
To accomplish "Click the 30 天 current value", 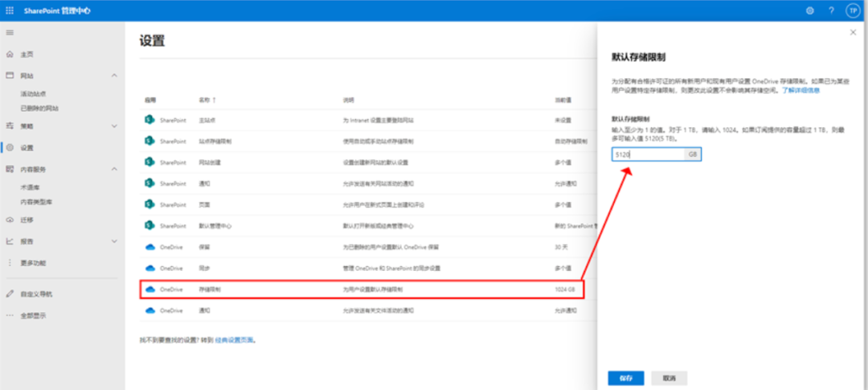I will 561,247.
